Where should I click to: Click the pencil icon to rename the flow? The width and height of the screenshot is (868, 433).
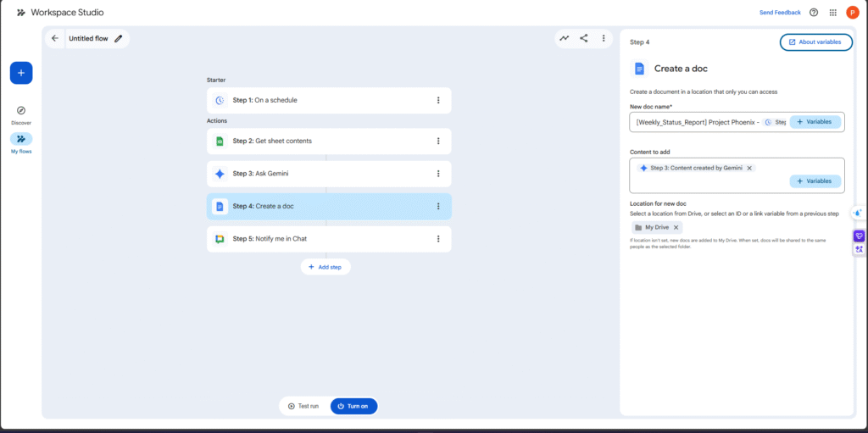[119, 38]
